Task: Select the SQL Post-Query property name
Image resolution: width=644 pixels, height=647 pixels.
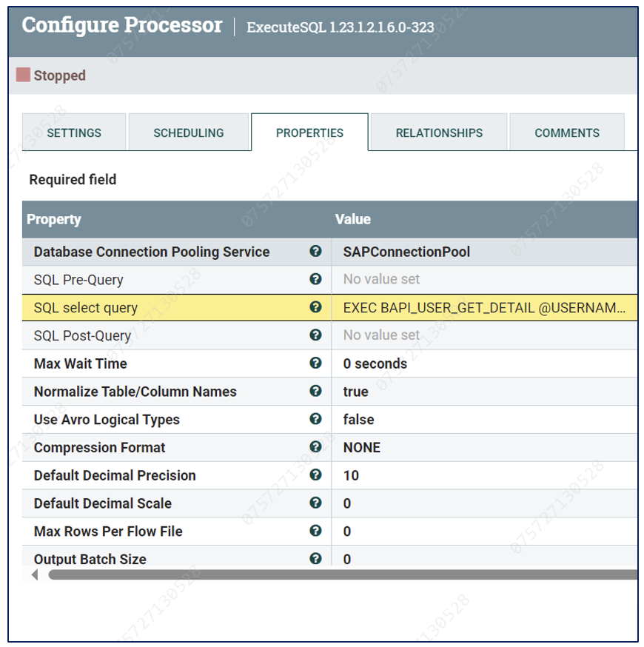Action: click(x=82, y=335)
